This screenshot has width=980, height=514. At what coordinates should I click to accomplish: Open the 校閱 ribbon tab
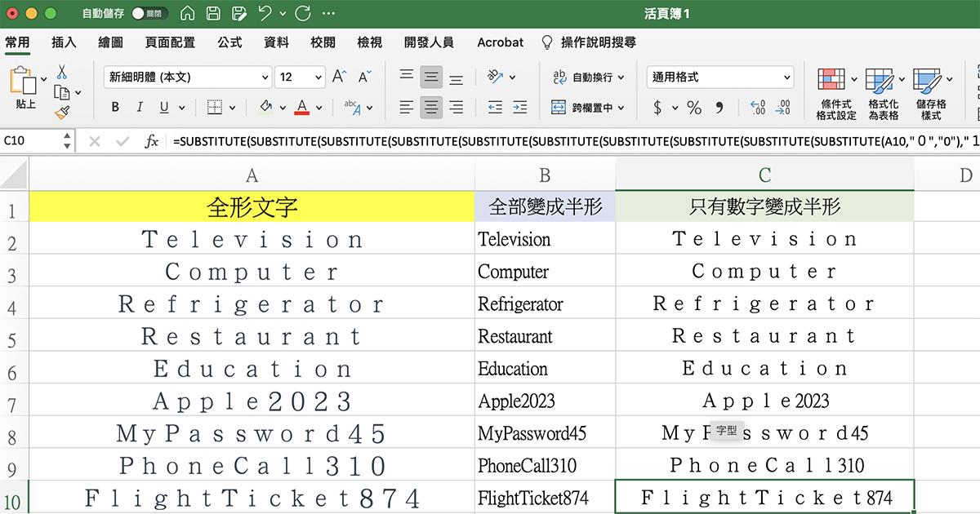pyautogui.click(x=323, y=42)
